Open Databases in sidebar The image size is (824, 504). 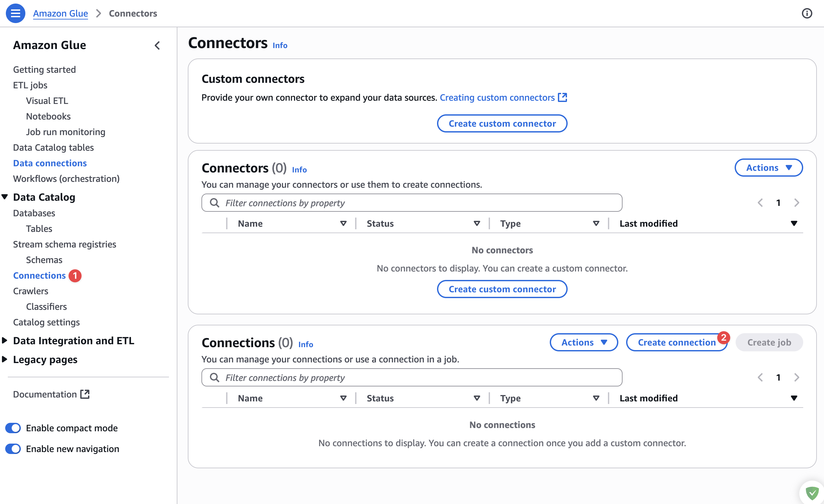pyautogui.click(x=34, y=213)
